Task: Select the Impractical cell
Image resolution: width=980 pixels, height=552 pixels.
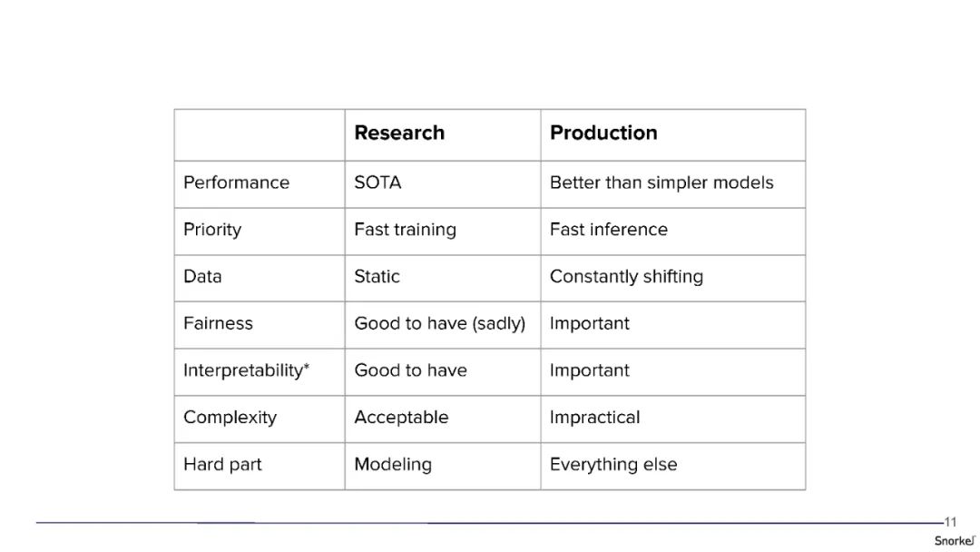Action: [594, 418]
